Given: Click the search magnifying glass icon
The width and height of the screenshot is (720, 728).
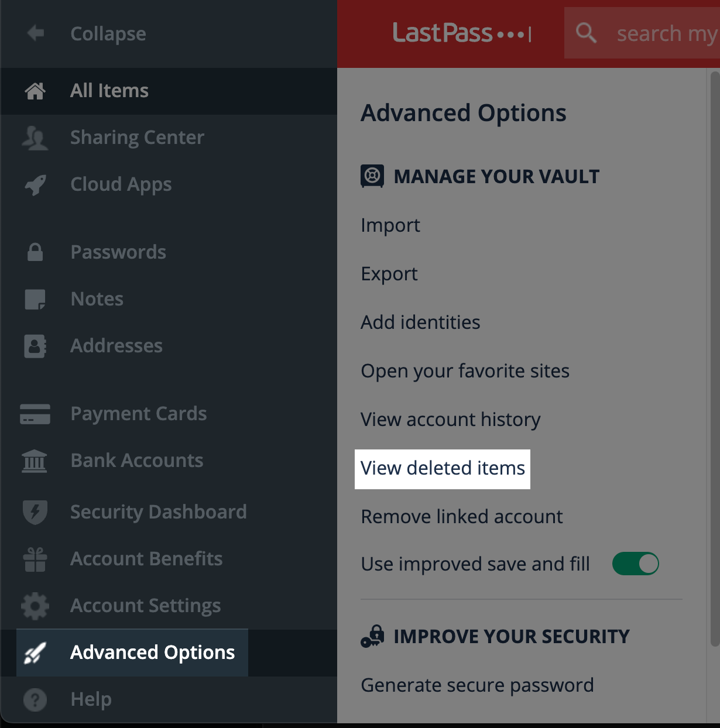Looking at the screenshot, I should coord(586,33).
